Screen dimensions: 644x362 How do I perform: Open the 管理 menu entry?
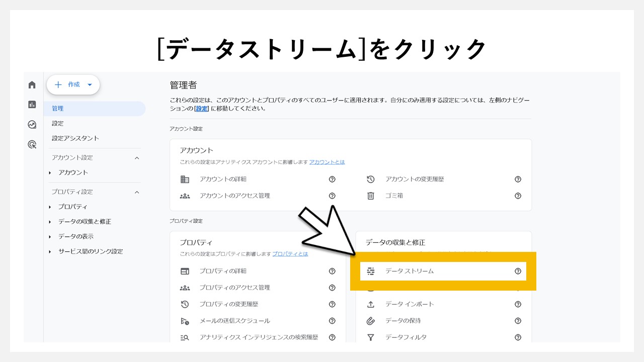point(57,108)
